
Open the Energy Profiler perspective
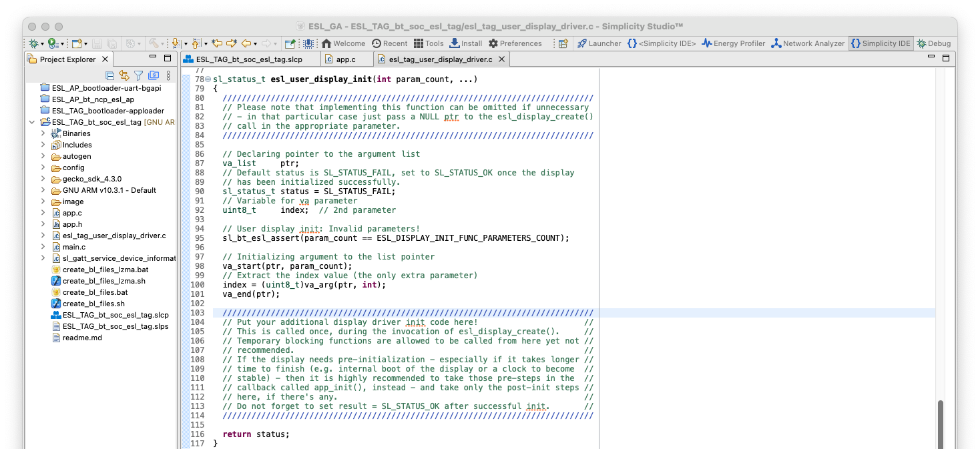coord(733,43)
